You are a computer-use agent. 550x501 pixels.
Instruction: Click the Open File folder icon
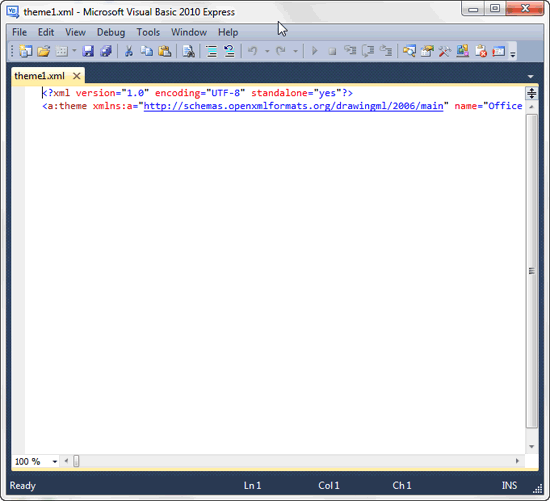point(43,51)
